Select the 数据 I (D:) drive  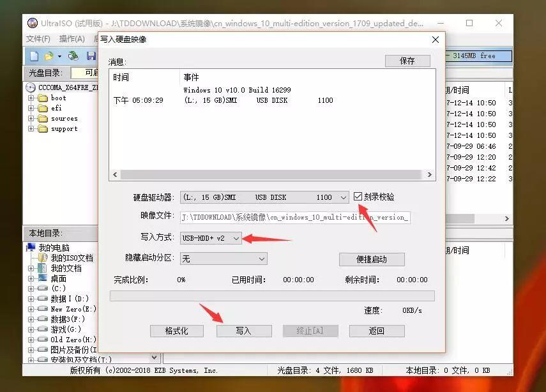tap(70, 299)
